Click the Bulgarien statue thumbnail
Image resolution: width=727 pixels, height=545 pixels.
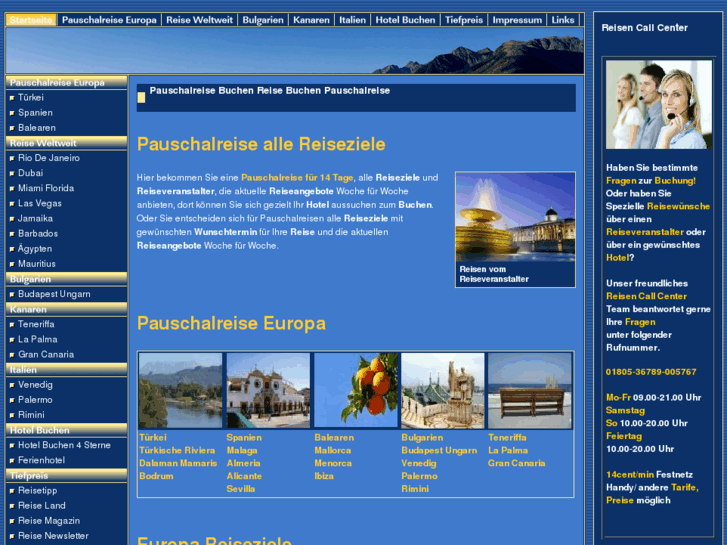coord(442,391)
